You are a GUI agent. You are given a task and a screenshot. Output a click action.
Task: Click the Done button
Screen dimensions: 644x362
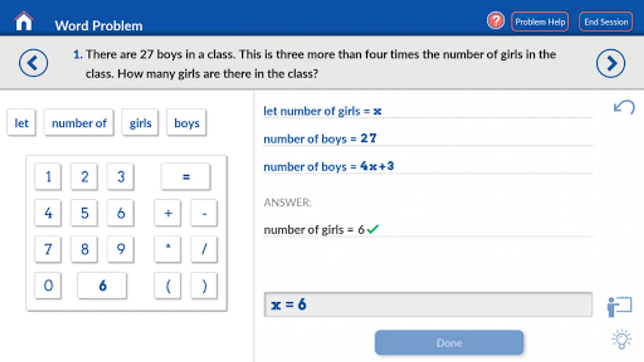click(449, 343)
